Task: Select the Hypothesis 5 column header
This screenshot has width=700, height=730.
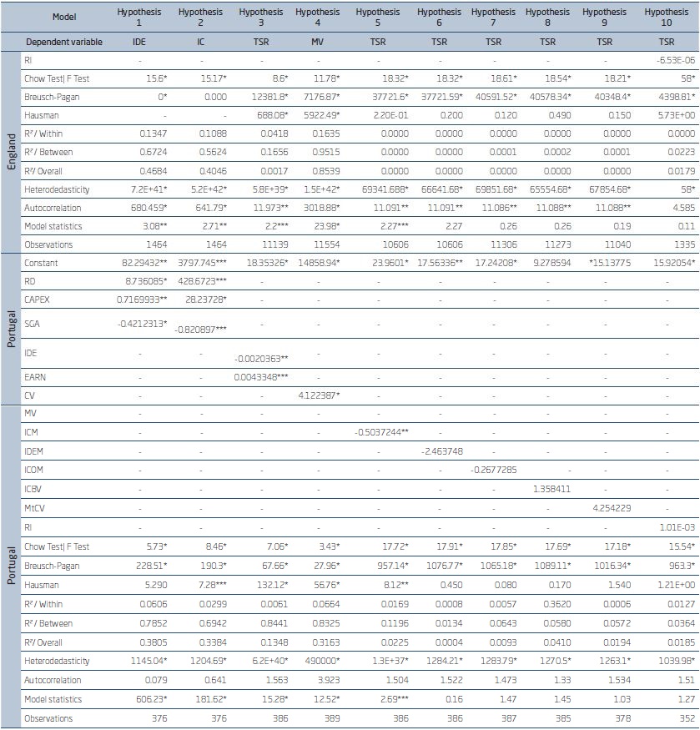Action: [x=377, y=17]
